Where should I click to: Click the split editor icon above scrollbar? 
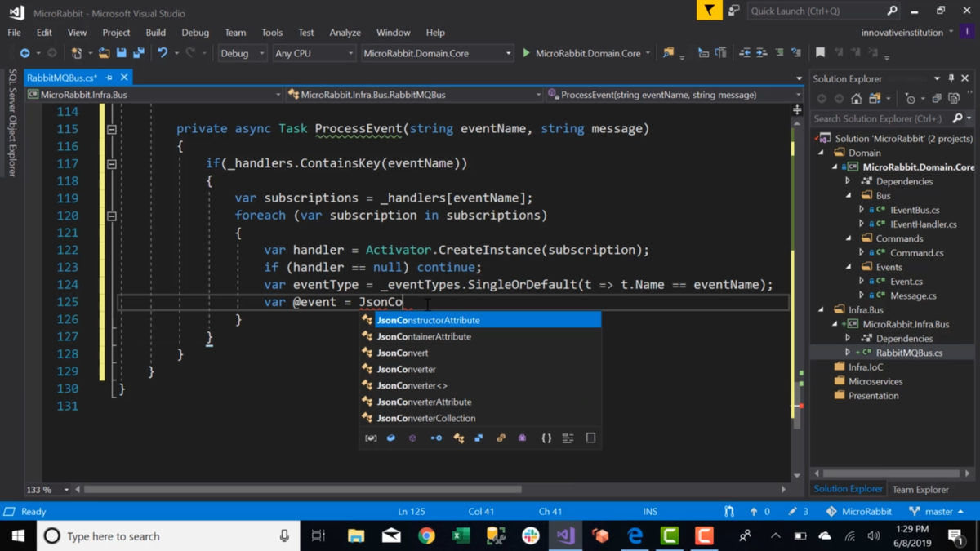point(797,109)
